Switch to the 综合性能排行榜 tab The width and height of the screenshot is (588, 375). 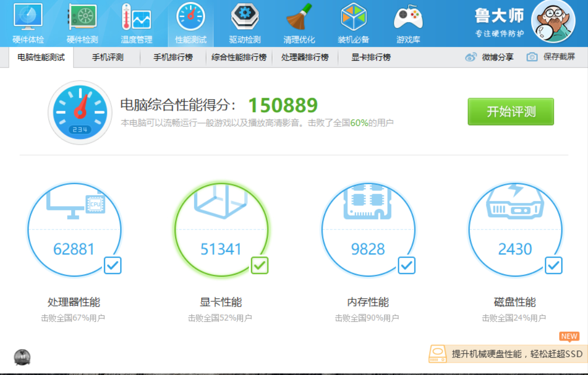(x=239, y=57)
